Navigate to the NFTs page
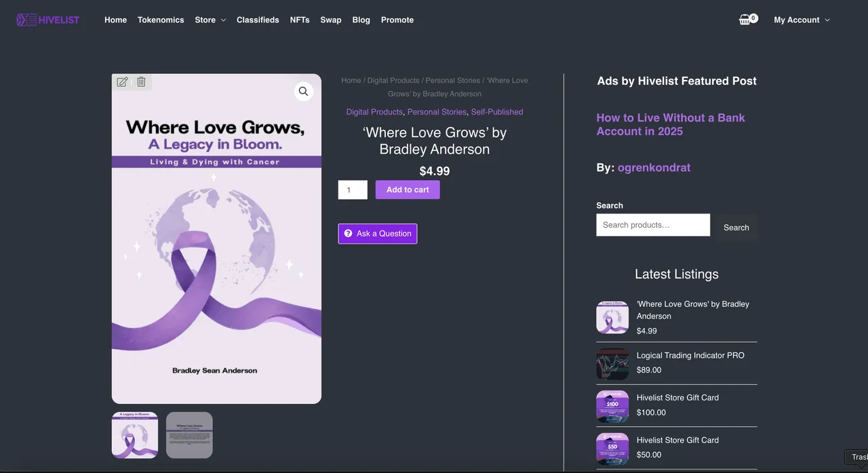This screenshot has width=868, height=473. (x=300, y=20)
